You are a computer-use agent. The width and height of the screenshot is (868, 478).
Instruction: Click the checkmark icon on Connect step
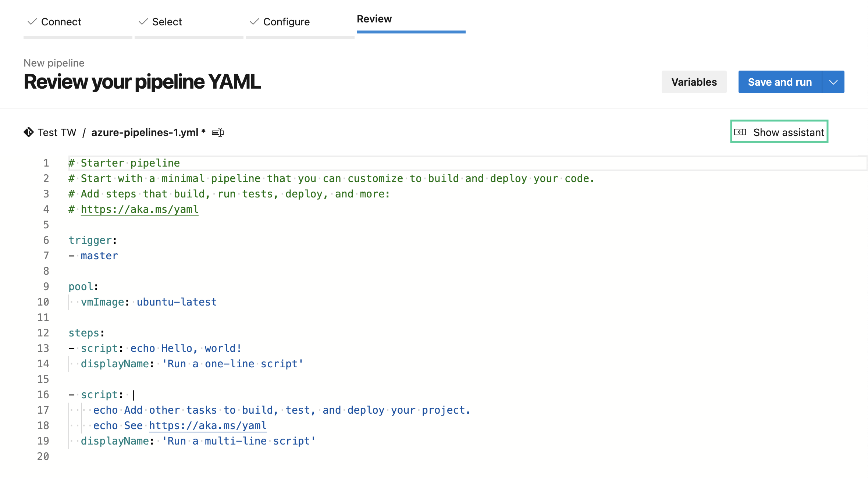tap(32, 22)
